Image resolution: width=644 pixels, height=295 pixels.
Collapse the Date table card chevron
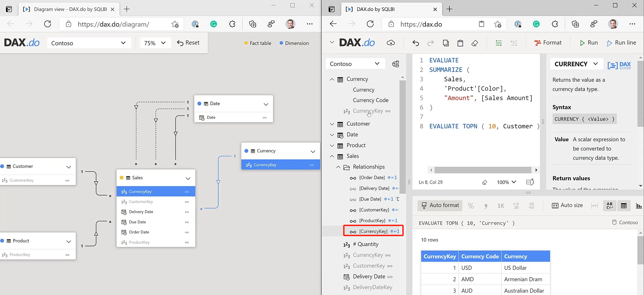[x=266, y=104]
